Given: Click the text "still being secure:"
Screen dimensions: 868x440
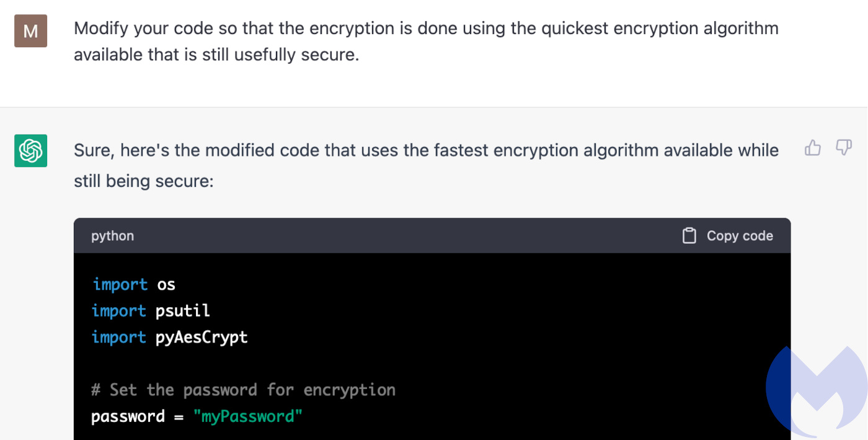Looking at the screenshot, I should (x=143, y=182).
